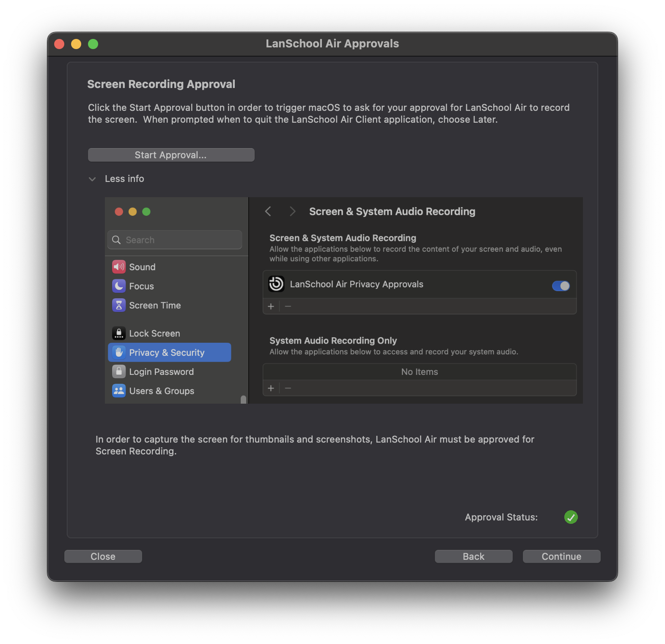Click the Screen Time hourglass icon
This screenshot has width=665, height=644.
(119, 305)
